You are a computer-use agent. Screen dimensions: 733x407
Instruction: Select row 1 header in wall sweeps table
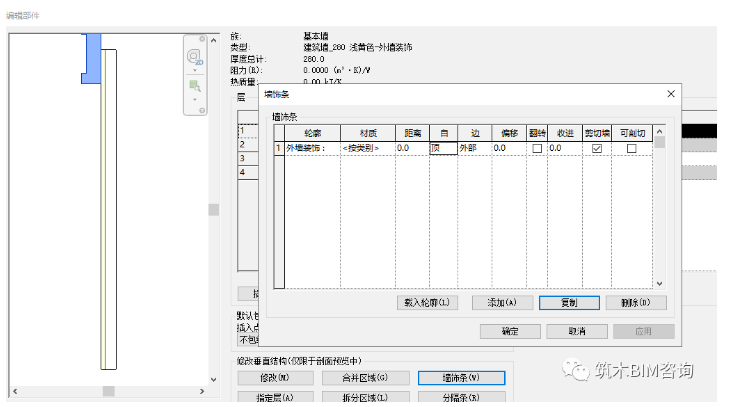pyautogui.click(x=279, y=149)
